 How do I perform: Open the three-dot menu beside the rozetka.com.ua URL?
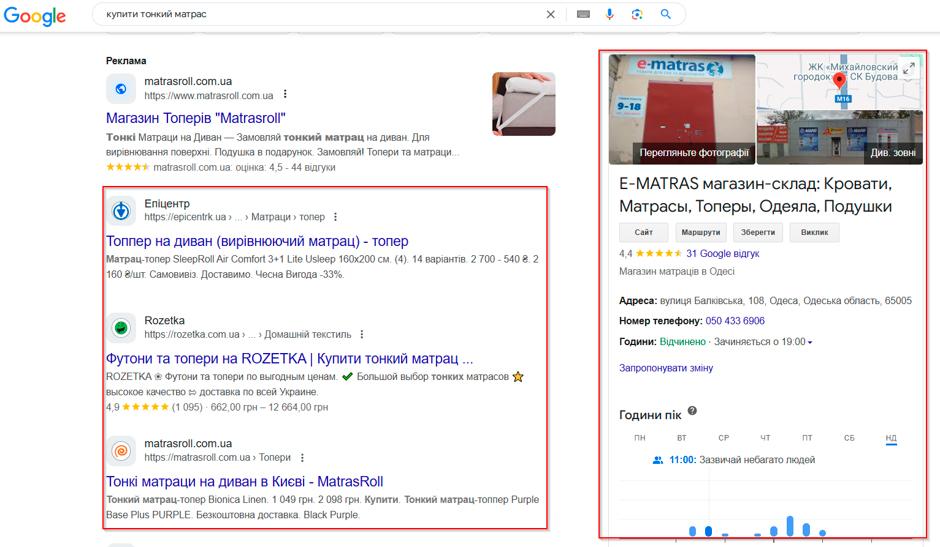click(x=361, y=334)
